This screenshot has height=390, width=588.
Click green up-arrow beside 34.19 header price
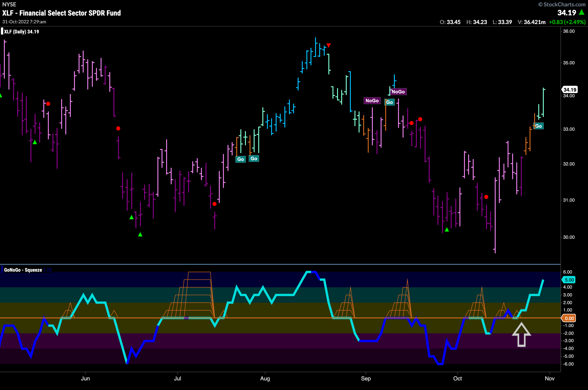582,12
